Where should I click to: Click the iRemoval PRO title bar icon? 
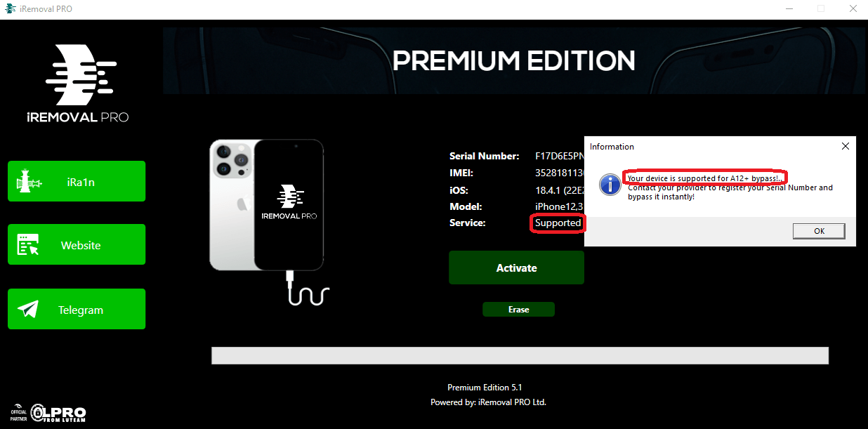tap(11, 8)
